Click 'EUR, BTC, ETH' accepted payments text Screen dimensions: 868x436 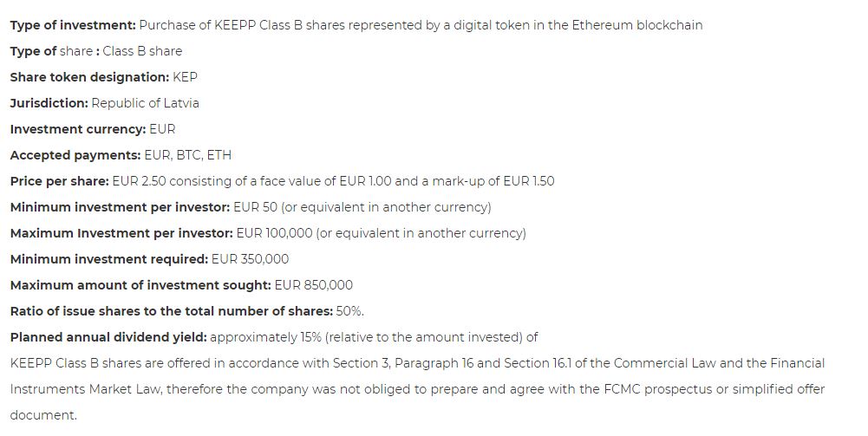(187, 155)
